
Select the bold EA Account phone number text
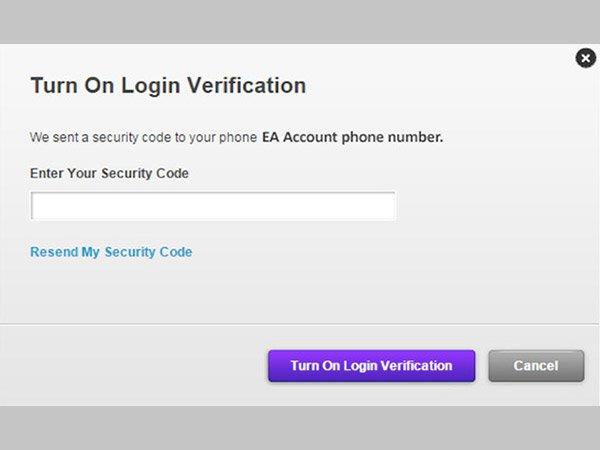point(352,137)
